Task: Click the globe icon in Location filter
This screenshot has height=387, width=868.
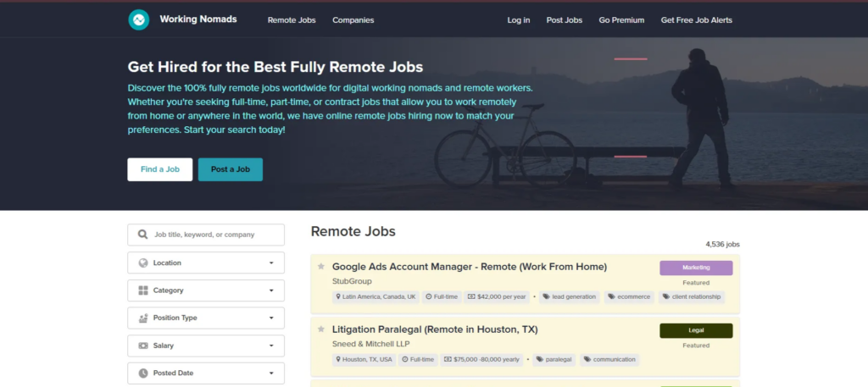Action: click(143, 263)
